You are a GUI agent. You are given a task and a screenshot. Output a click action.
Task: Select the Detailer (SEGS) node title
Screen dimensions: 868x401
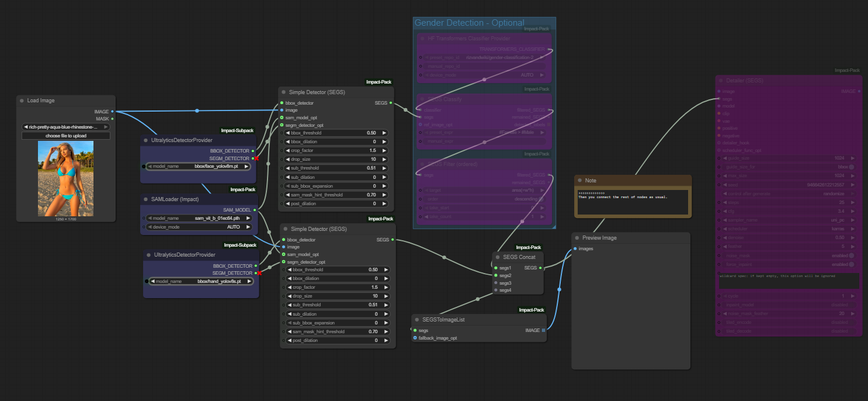[746, 81]
